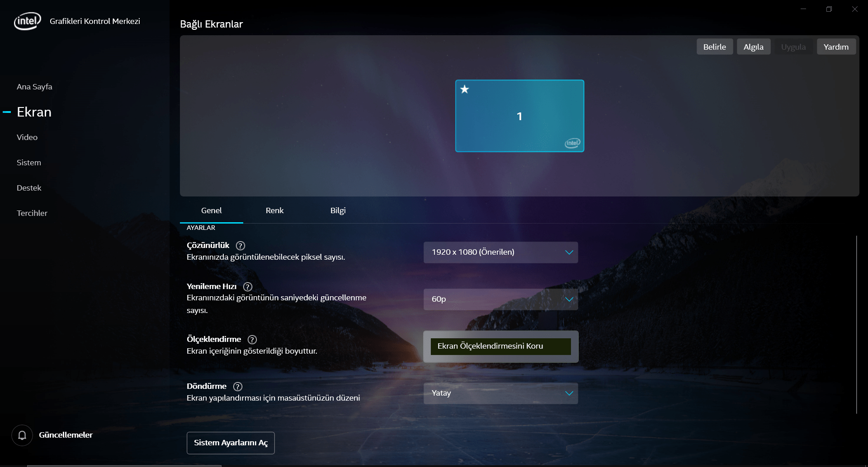Viewport: 868px width, 467px height.
Task: Switch to the Renk tab
Action: pos(275,210)
